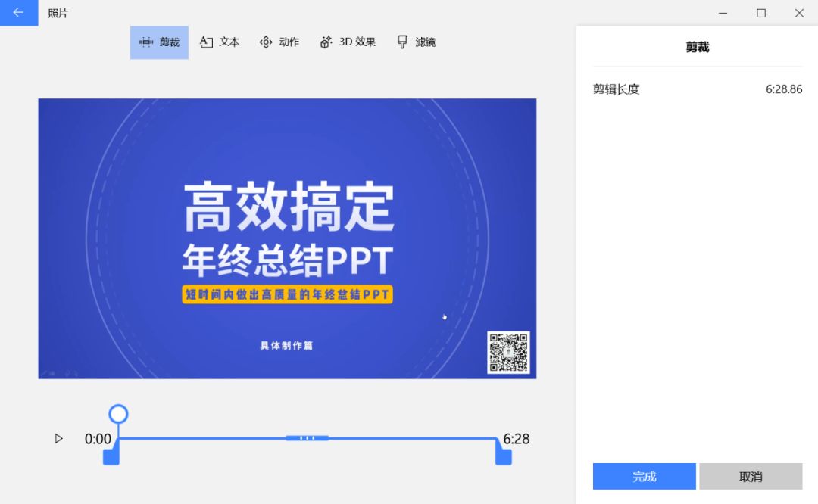
Task: Select the 剪裁 trim tool
Action: [159, 42]
